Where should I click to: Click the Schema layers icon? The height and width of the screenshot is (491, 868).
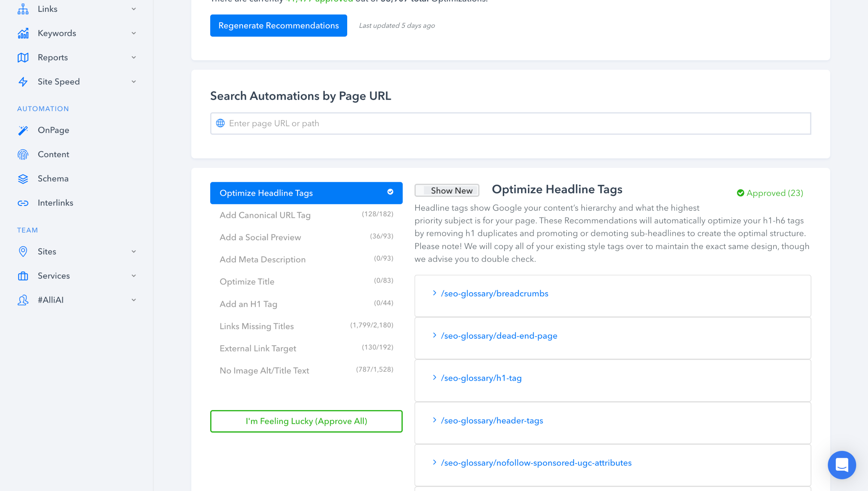tap(23, 179)
